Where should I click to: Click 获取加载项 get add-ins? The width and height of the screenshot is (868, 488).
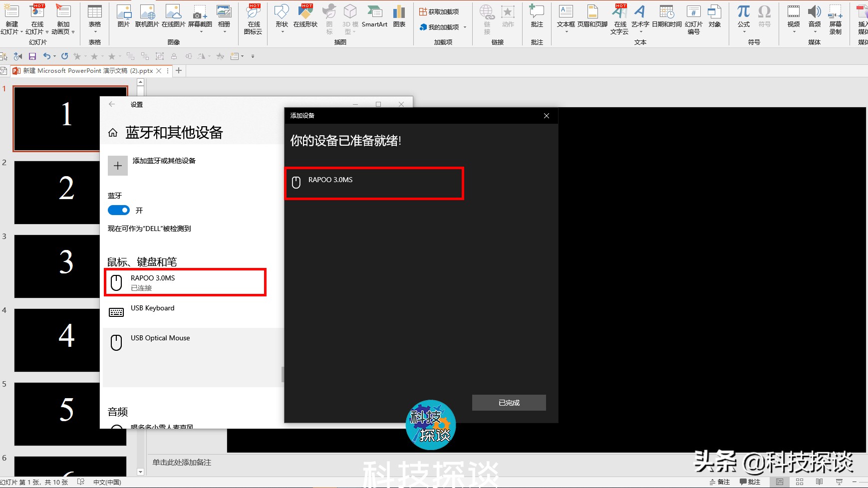pyautogui.click(x=439, y=11)
